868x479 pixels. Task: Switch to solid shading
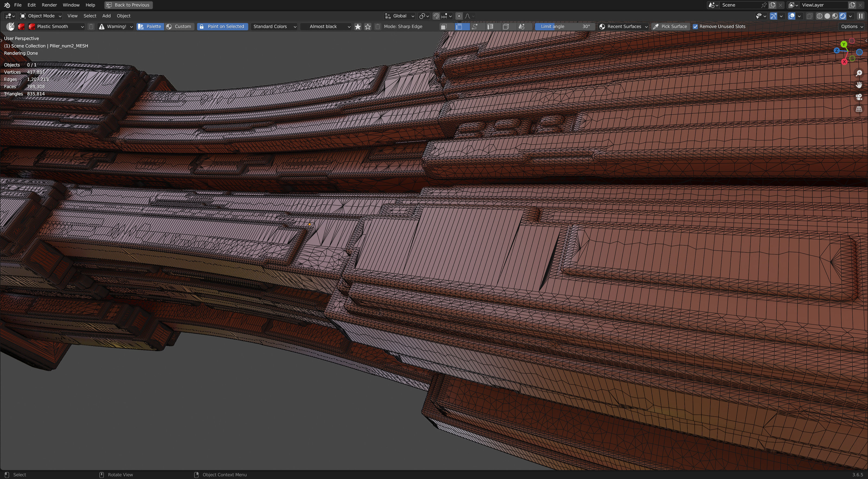827,16
